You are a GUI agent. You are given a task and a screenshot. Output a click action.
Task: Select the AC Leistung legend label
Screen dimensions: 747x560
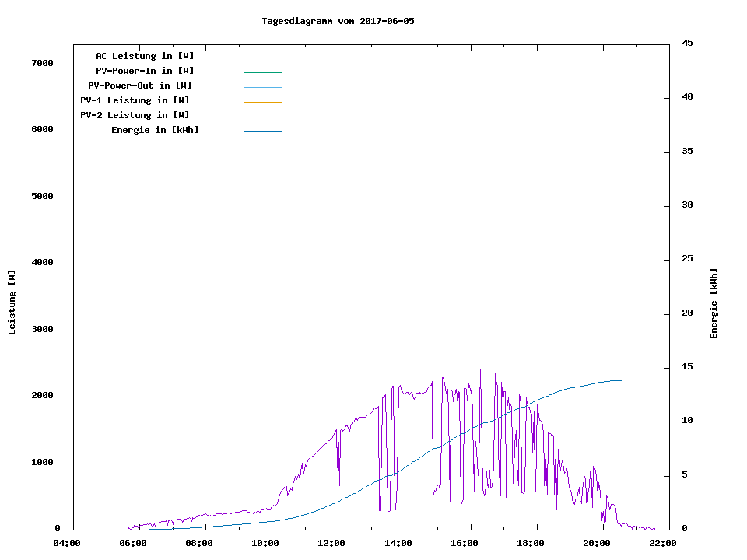(145, 56)
